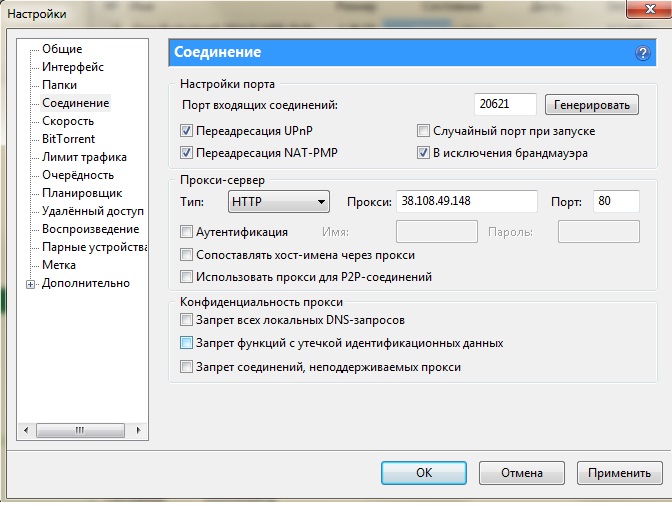This screenshot has height=506, width=672.
Task: Select Планировщик in the sidebar
Action: point(82,193)
